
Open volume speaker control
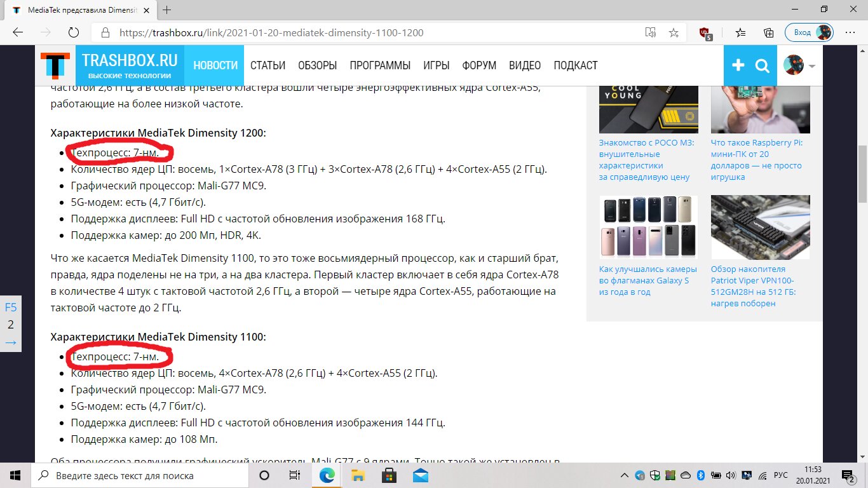732,475
